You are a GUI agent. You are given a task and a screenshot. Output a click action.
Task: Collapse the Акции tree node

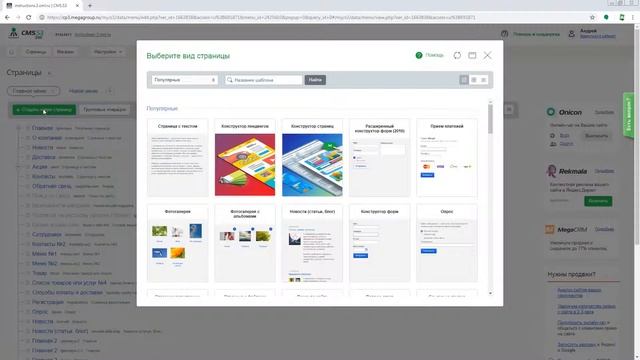tap(18, 167)
